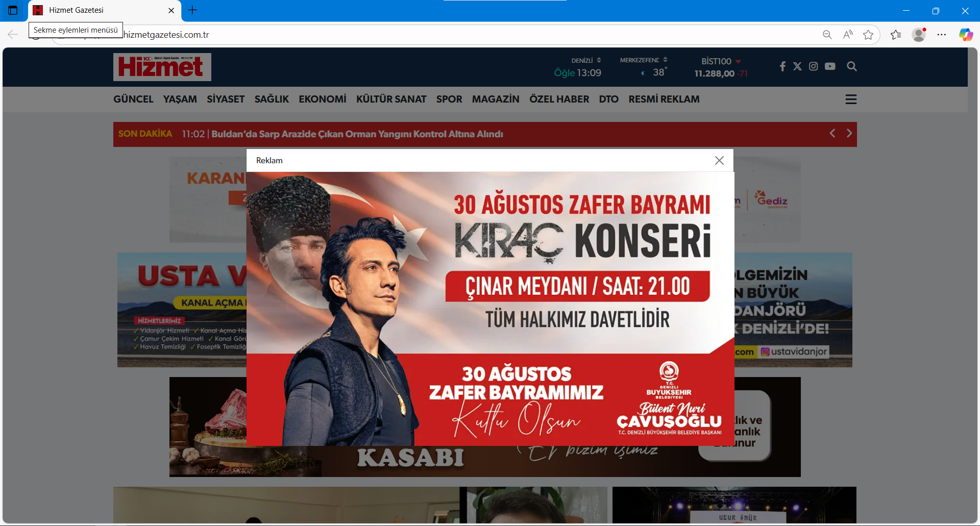980x526 pixels.
Task: Open the SİYASET menu item
Action: 226,99
